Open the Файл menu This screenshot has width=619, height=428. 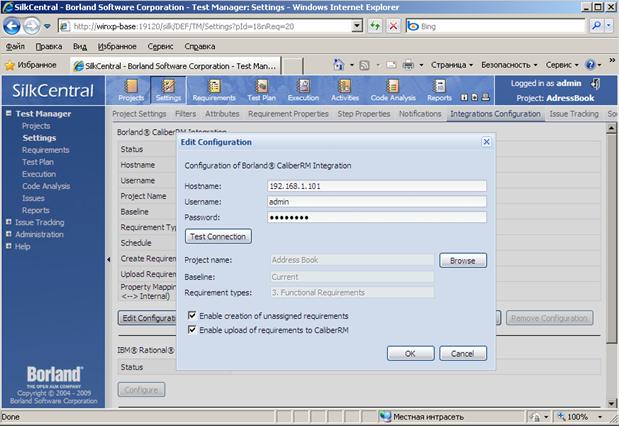point(15,47)
